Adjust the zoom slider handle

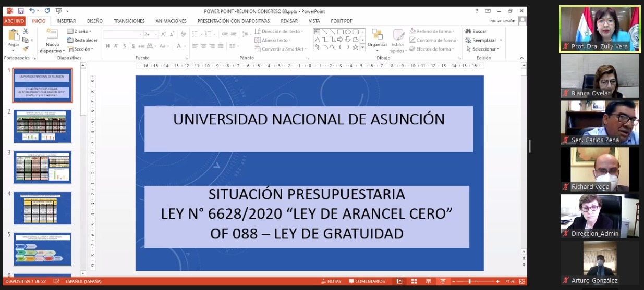[469, 281]
